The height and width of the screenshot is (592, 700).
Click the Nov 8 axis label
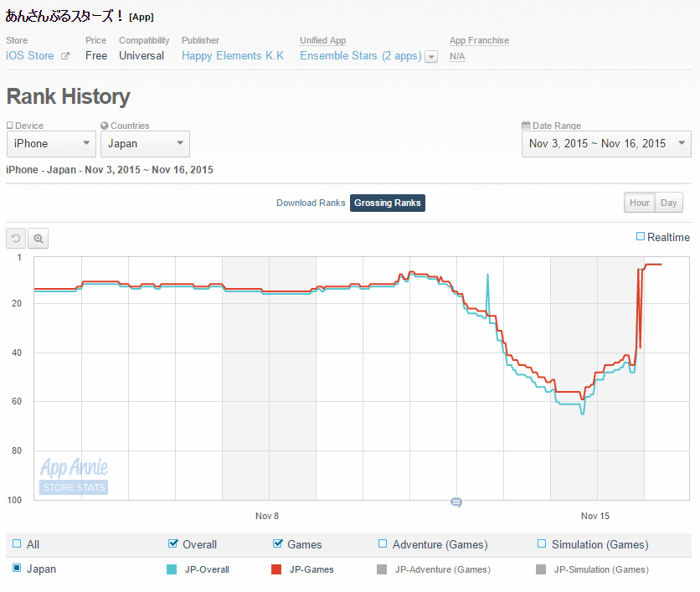click(x=267, y=516)
